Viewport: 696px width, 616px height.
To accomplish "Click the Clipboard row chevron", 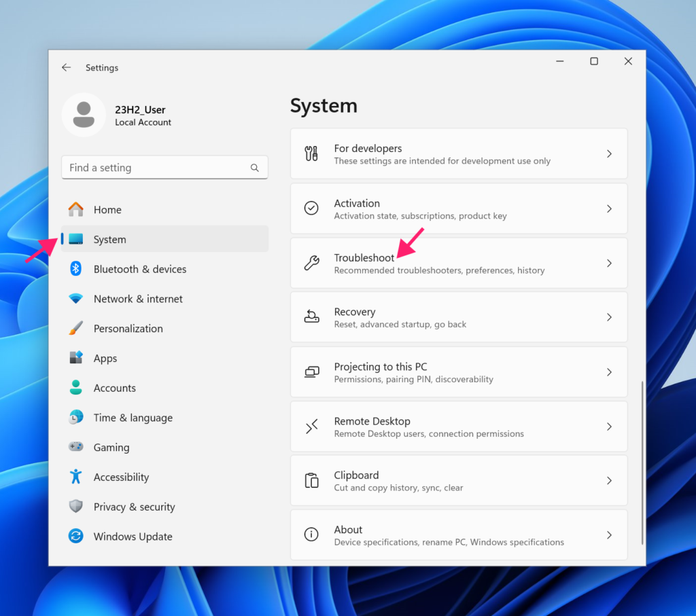I will 609,481.
